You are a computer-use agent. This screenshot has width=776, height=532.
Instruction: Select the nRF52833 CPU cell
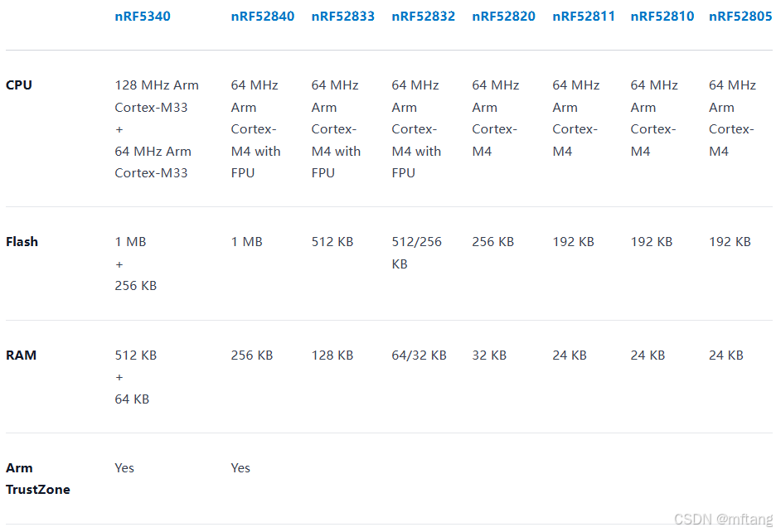click(336, 128)
